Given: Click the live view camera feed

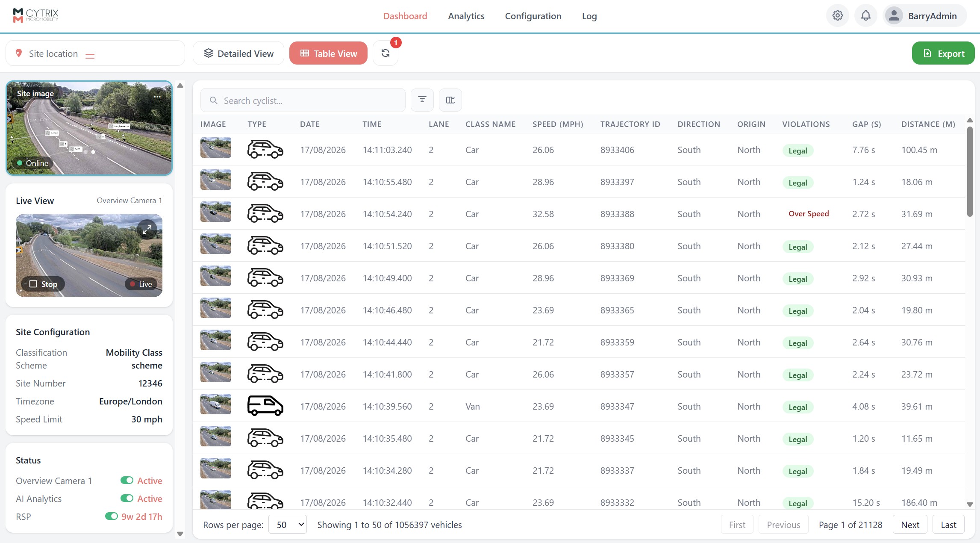Looking at the screenshot, I should click(89, 255).
